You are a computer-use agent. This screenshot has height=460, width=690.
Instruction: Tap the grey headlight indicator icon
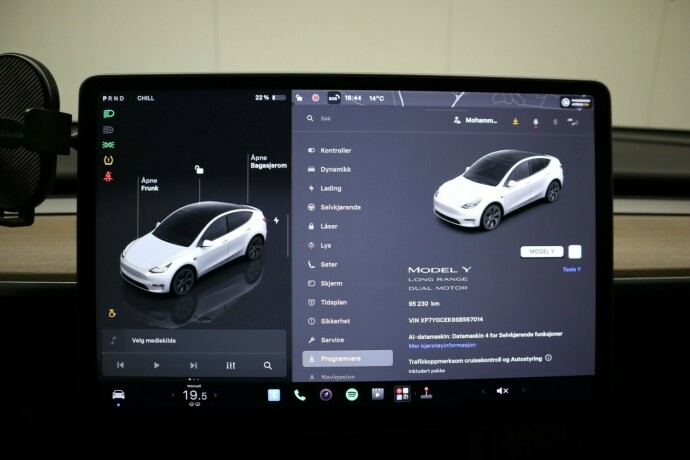tap(108, 130)
